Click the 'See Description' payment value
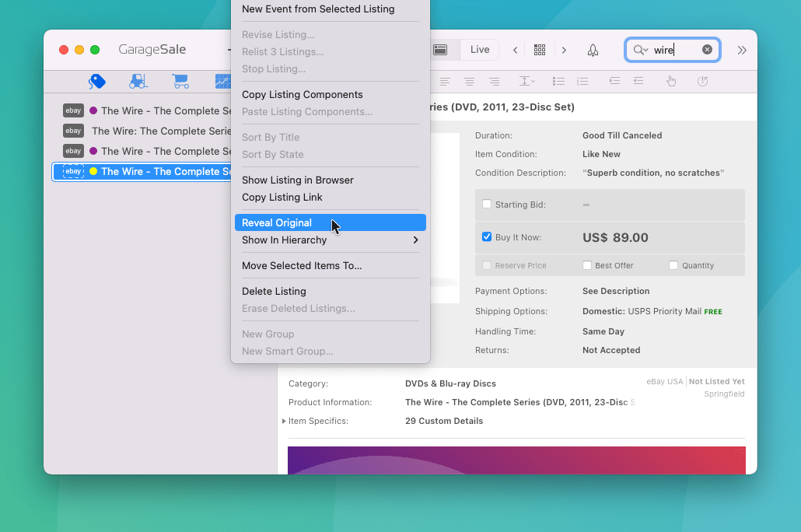801x532 pixels. [x=616, y=292]
